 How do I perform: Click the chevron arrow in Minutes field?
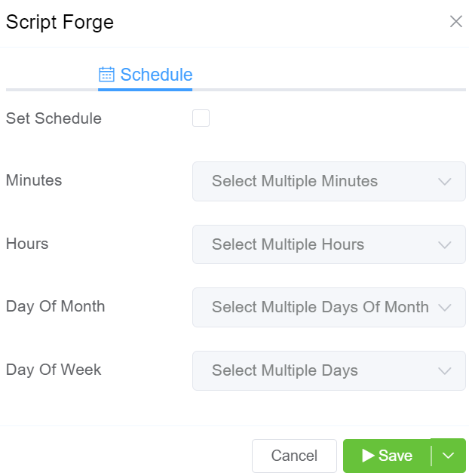[x=445, y=182]
